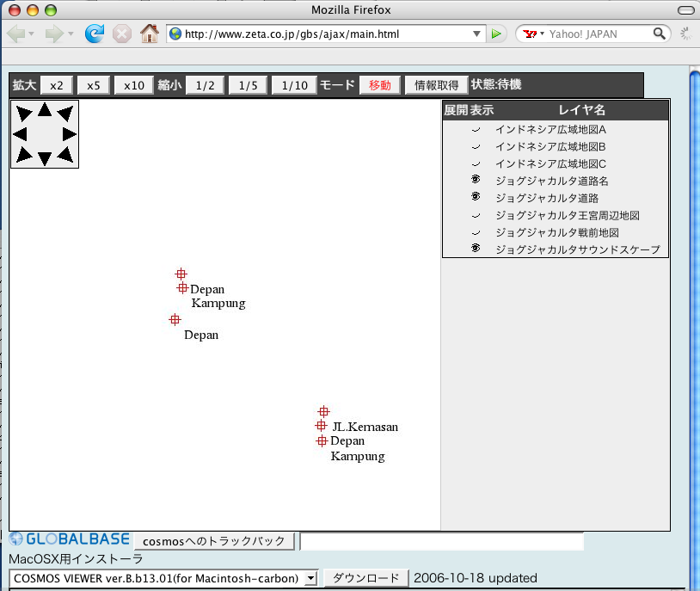Click the window toolbar toggle pill
This screenshot has width=700, height=591.
[x=685, y=9]
